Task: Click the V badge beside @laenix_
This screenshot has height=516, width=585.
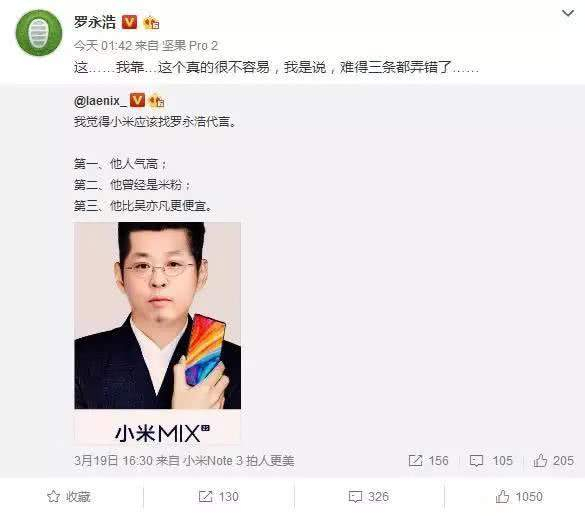Action: (x=137, y=100)
